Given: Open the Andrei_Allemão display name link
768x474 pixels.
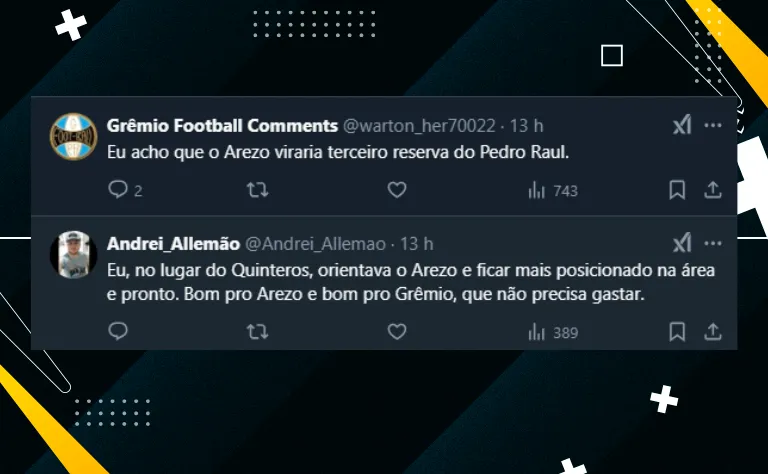Looking at the screenshot, I should 173,244.
